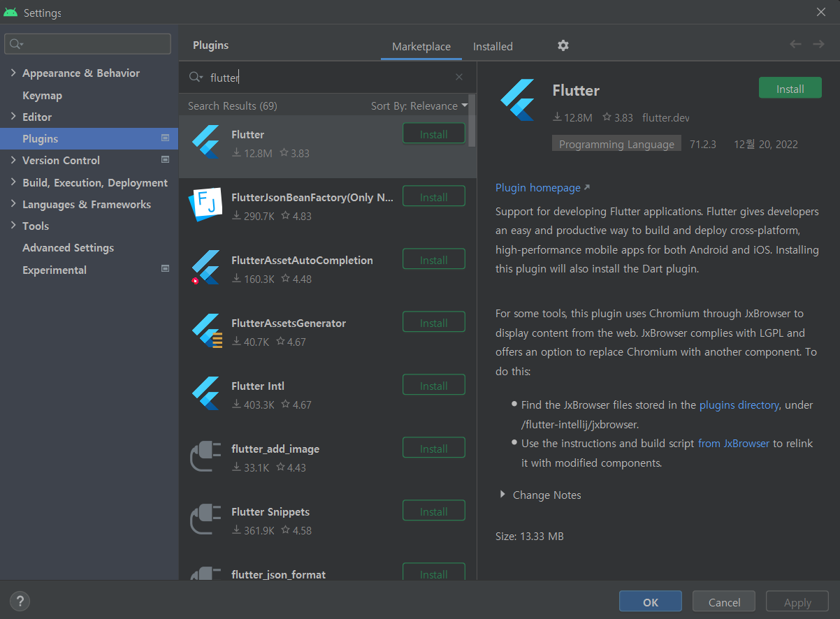Click in the plugin search field containing flutter
Image resolution: width=840 pixels, height=619 pixels.
click(328, 78)
